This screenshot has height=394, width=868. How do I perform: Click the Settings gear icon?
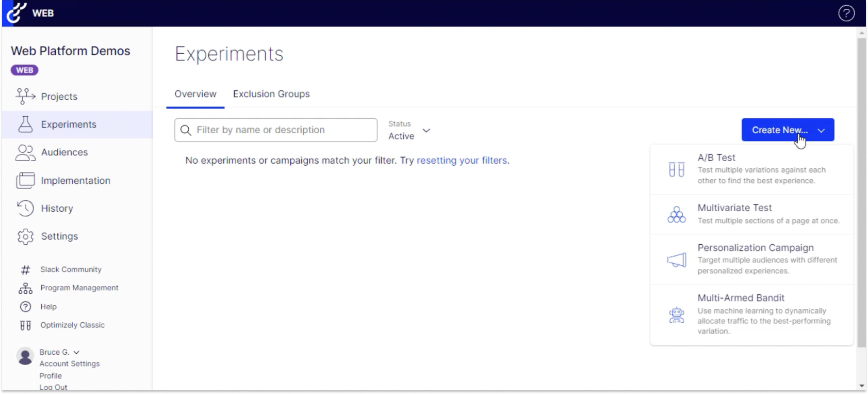pos(25,237)
